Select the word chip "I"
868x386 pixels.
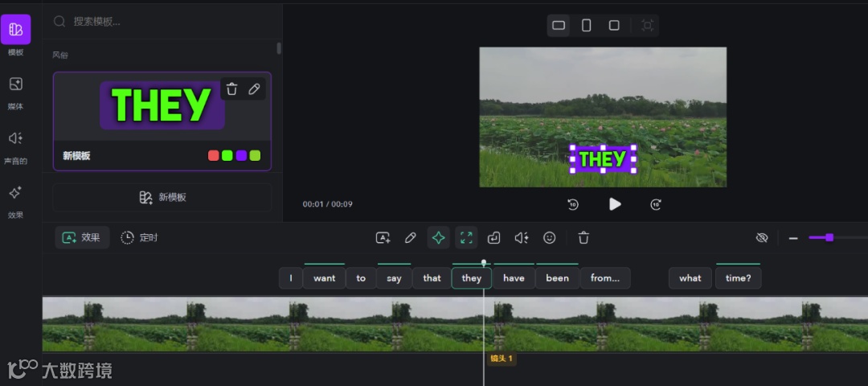pyautogui.click(x=291, y=278)
